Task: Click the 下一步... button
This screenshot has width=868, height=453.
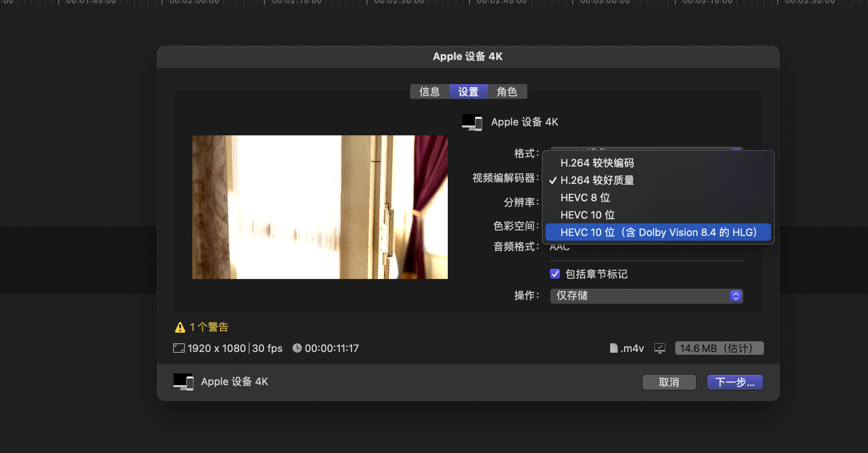Action: pyautogui.click(x=735, y=382)
